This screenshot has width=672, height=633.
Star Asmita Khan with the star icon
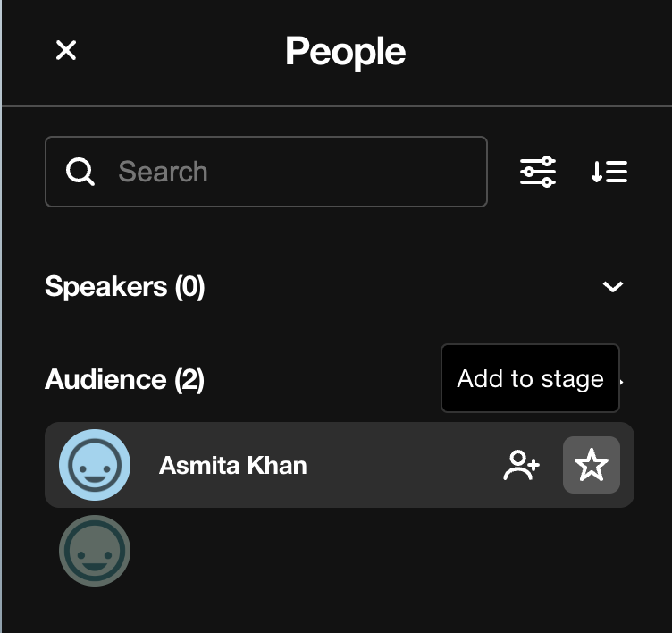(592, 465)
